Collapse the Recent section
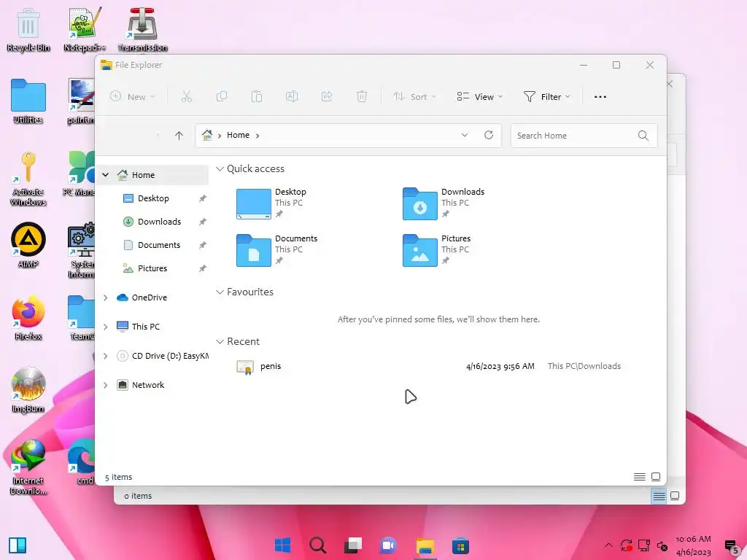This screenshot has height=560, width=747. click(x=220, y=341)
